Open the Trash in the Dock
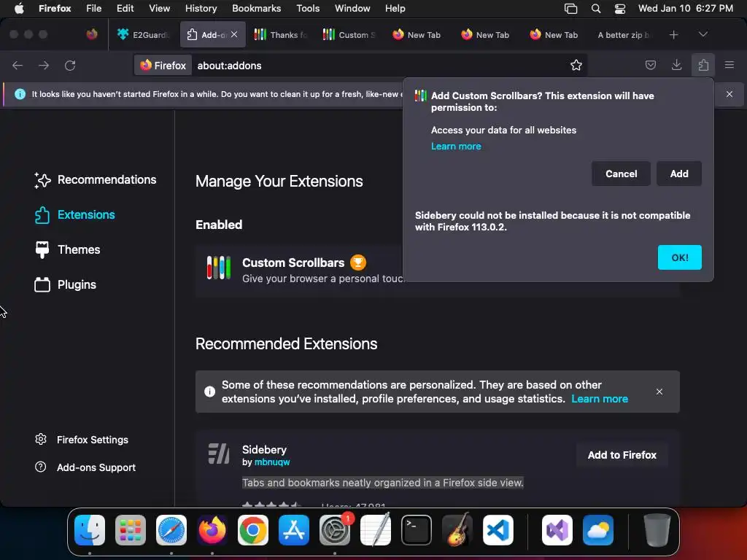 click(657, 530)
